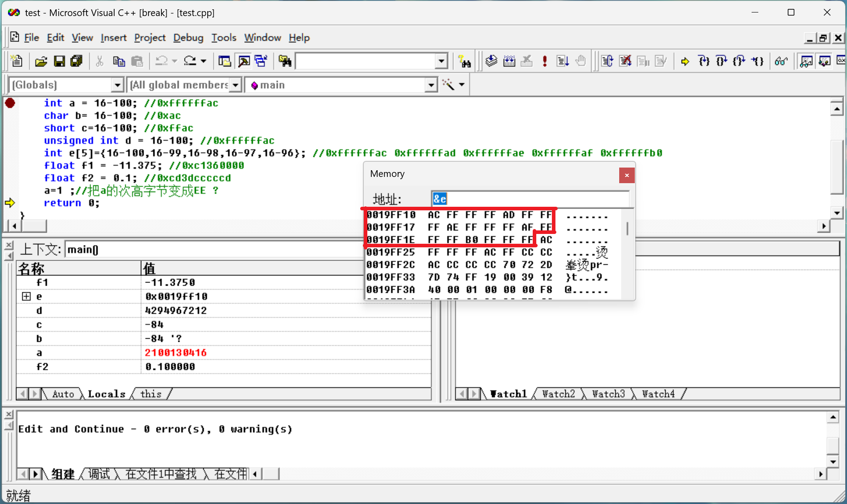
Task: Click the Step Into icon
Action: click(704, 61)
